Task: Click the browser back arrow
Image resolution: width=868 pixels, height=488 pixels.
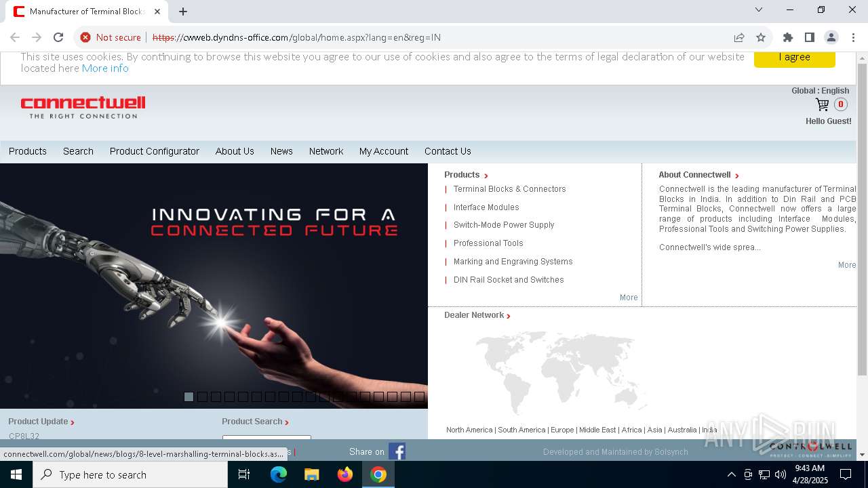Action: click(15, 37)
